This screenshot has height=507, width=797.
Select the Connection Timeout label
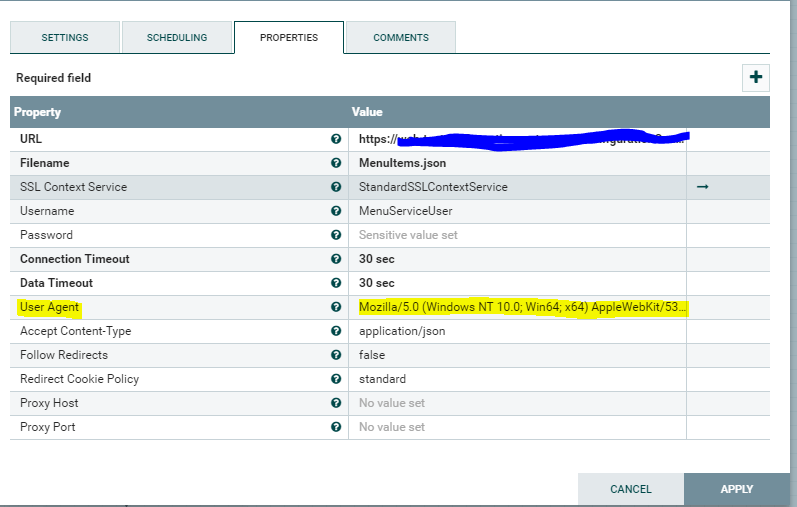tap(75, 259)
